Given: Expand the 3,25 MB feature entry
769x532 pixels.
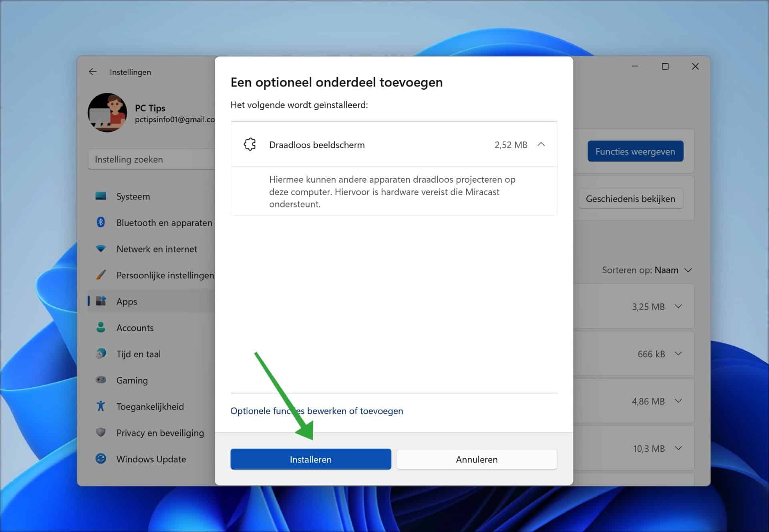Looking at the screenshot, I should [x=678, y=306].
